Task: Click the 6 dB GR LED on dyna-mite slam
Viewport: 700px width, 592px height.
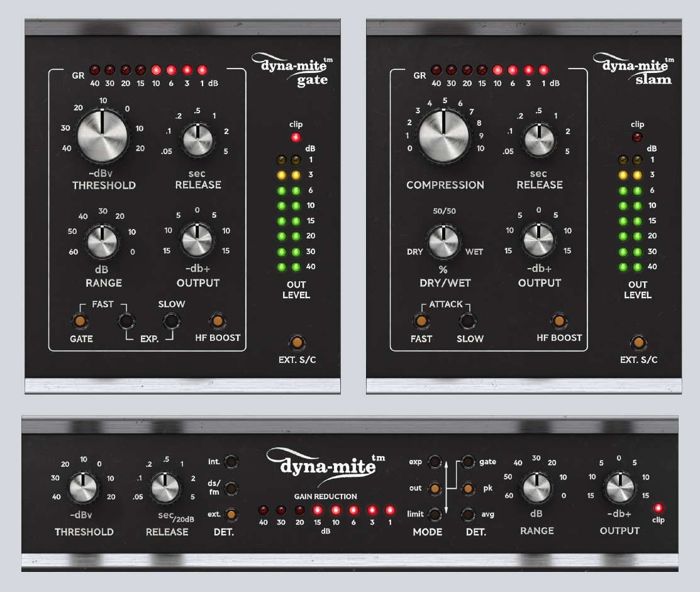Action: coord(513,70)
